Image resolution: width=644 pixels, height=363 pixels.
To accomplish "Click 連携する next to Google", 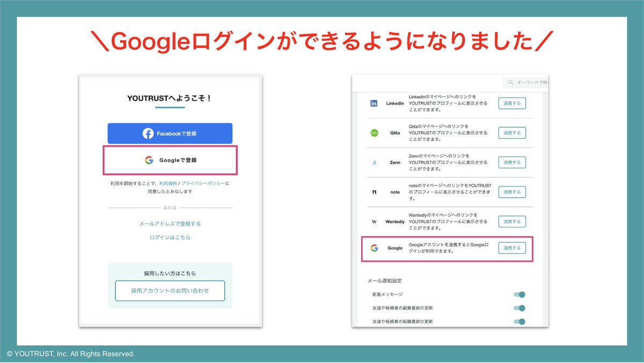I will (x=512, y=248).
